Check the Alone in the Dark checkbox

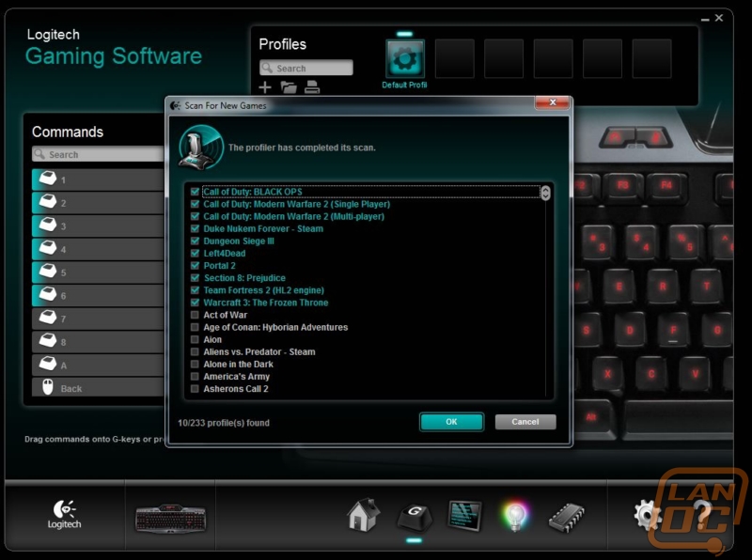click(x=195, y=364)
